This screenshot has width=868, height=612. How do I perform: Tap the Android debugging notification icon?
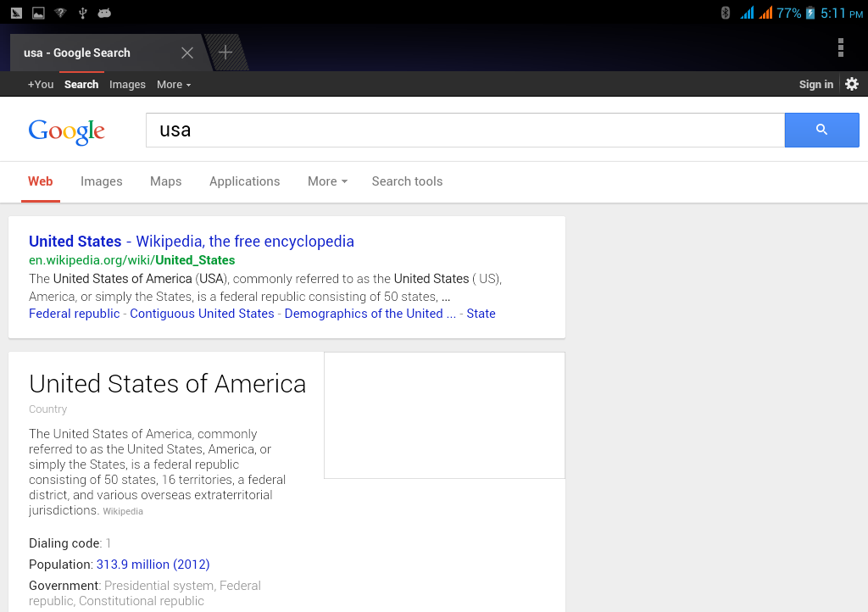click(104, 13)
